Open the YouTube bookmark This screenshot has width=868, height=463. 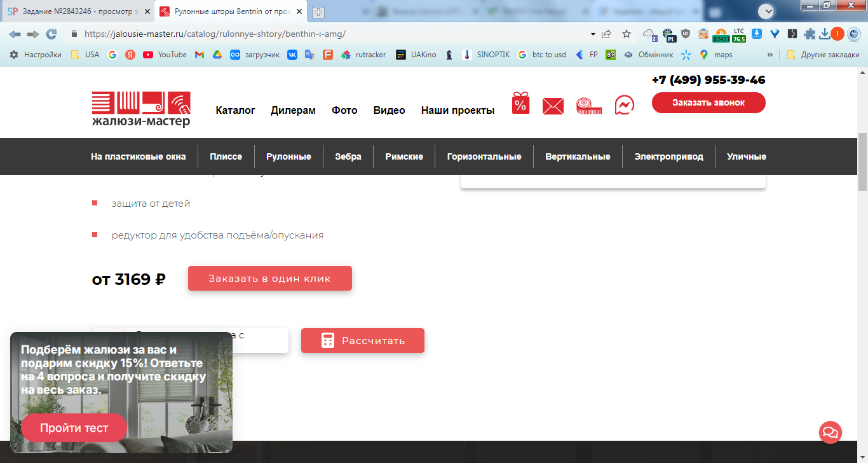(165, 55)
